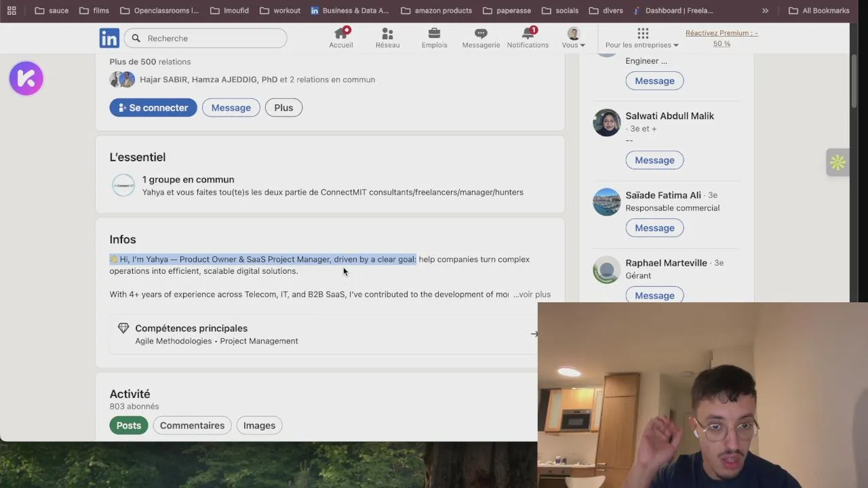Open the mutual connections avatars
Screen dimensions: 868x488
pos(122,79)
